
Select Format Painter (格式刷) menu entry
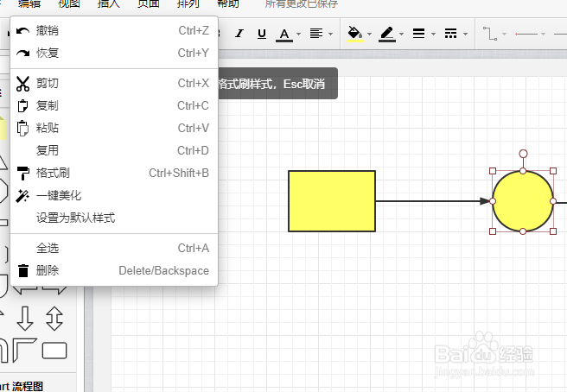coord(114,173)
